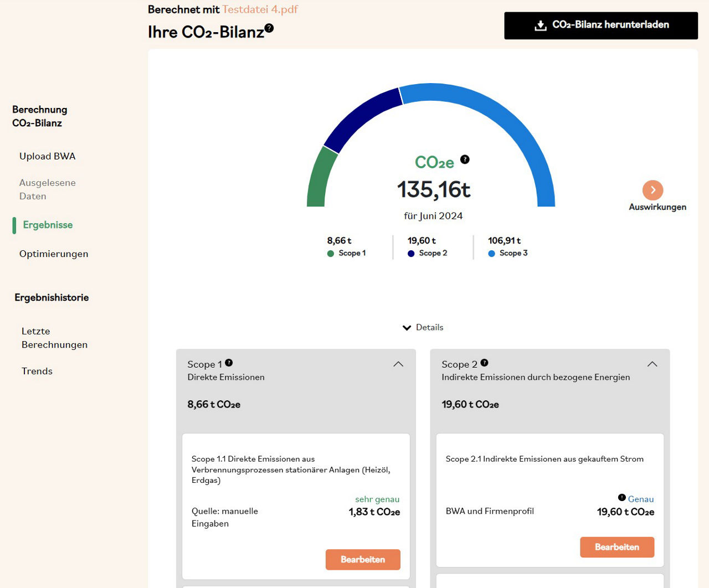Open Letzte Berechnungen history
This screenshot has width=709, height=588.
[54, 338]
